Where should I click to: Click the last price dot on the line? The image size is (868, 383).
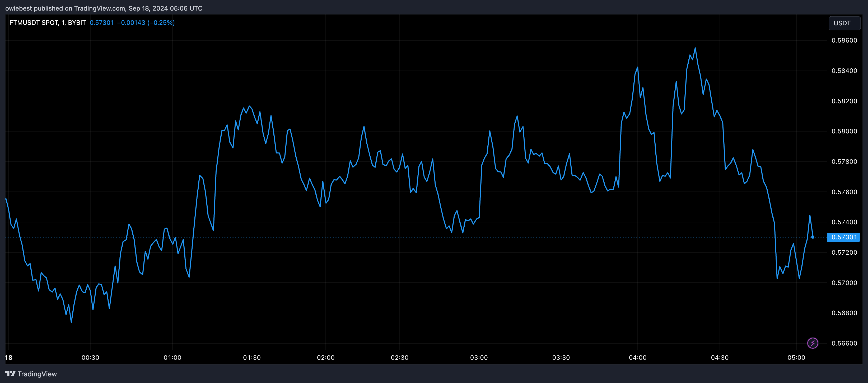pos(813,237)
